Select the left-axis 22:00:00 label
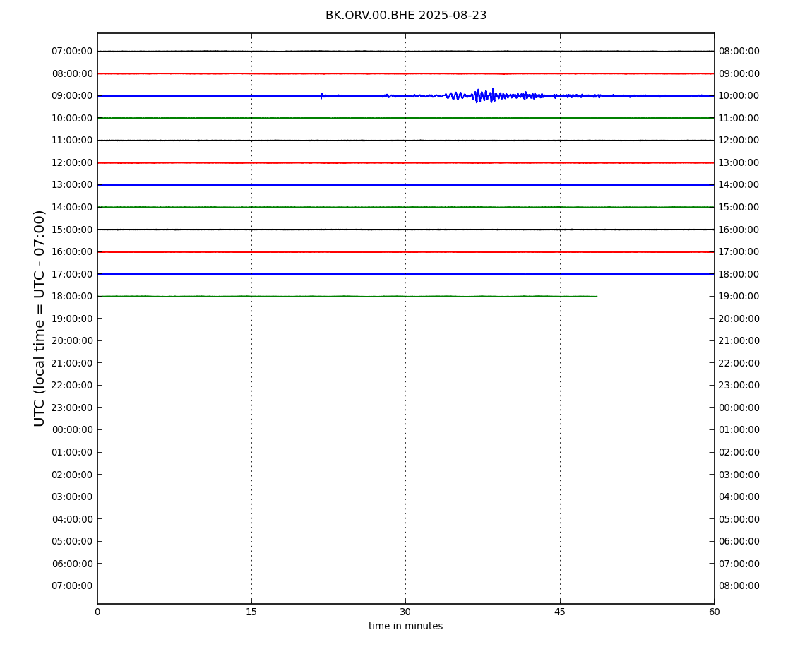 pos(72,386)
